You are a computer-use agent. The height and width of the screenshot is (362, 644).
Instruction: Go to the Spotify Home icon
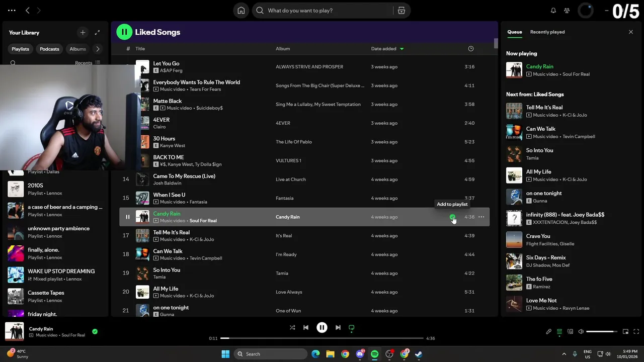[x=241, y=11]
